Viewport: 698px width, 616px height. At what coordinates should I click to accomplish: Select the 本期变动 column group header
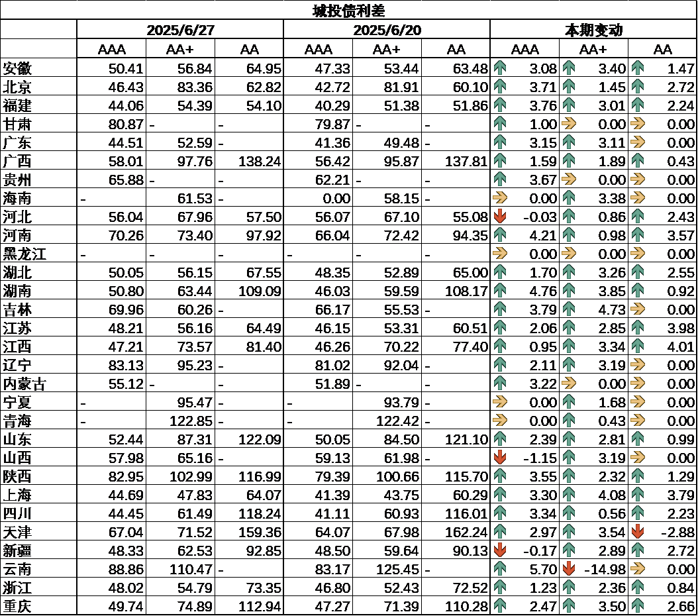(x=594, y=30)
